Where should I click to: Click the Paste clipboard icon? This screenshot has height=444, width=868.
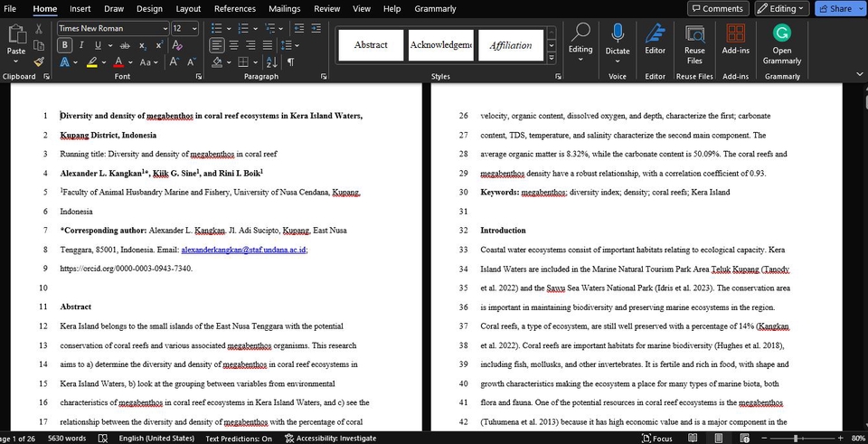pos(16,35)
